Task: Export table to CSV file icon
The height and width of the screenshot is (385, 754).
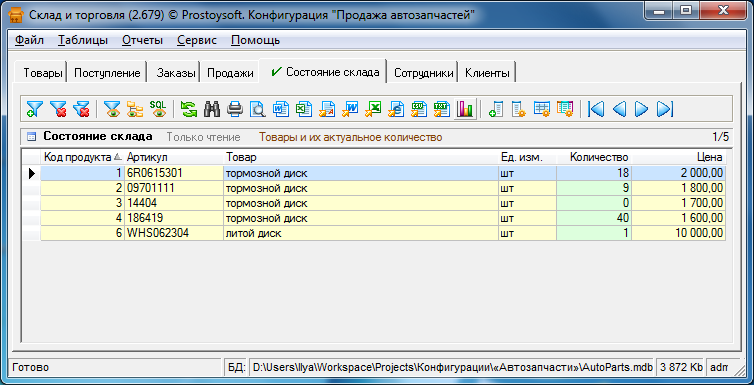Action: point(419,109)
